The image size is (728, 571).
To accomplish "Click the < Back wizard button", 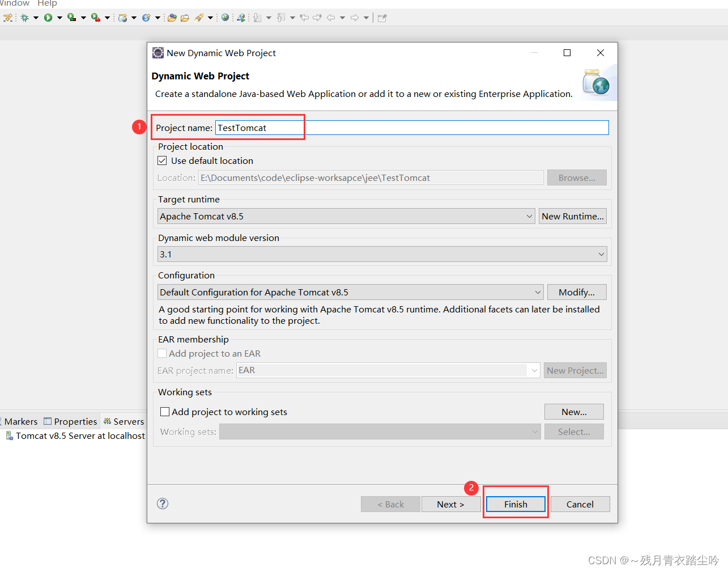I will [391, 504].
